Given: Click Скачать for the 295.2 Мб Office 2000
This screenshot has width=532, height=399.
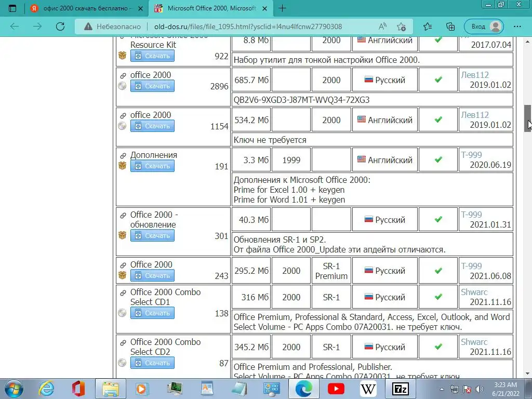Looking at the screenshot, I should tap(152, 275).
